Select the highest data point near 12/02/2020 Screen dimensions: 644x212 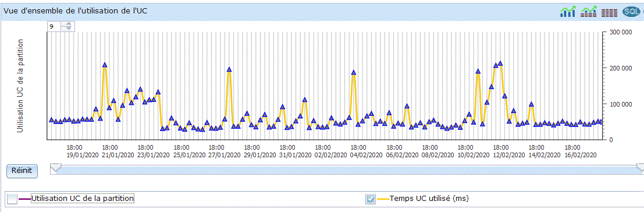tap(500, 63)
